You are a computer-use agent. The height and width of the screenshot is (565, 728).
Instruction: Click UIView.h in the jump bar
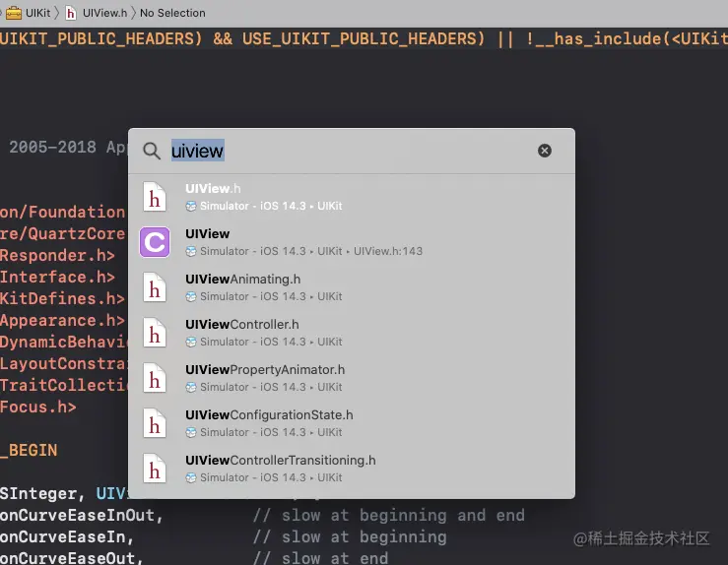pyautogui.click(x=104, y=13)
